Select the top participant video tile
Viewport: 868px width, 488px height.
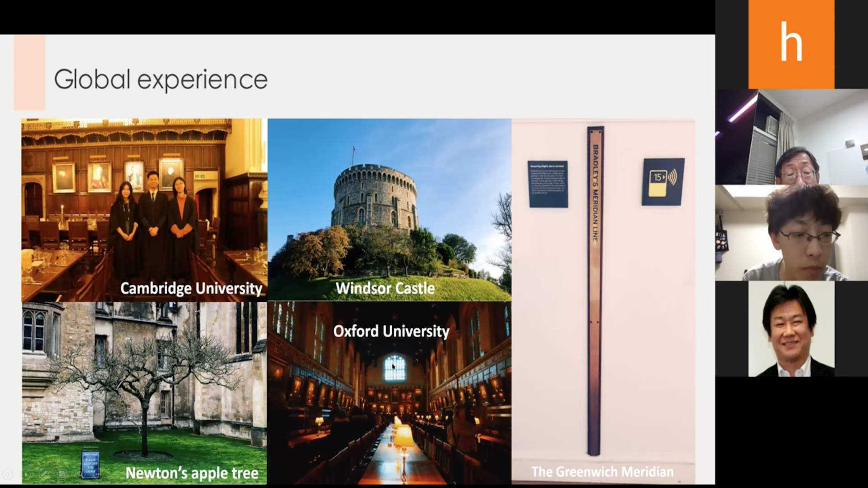click(x=791, y=137)
